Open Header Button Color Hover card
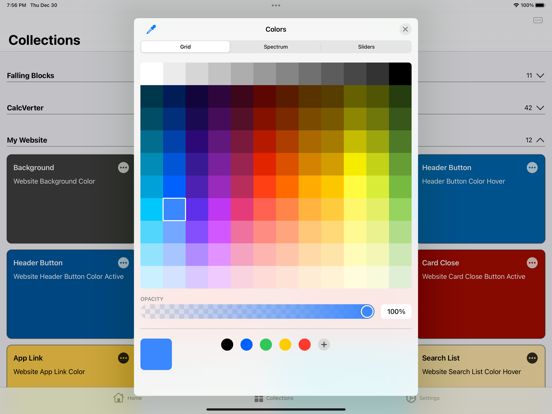552x414 pixels. (x=482, y=199)
